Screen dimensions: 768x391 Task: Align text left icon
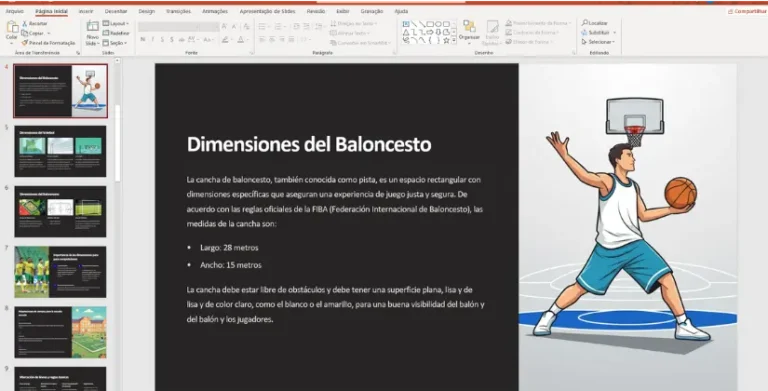[262, 40]
